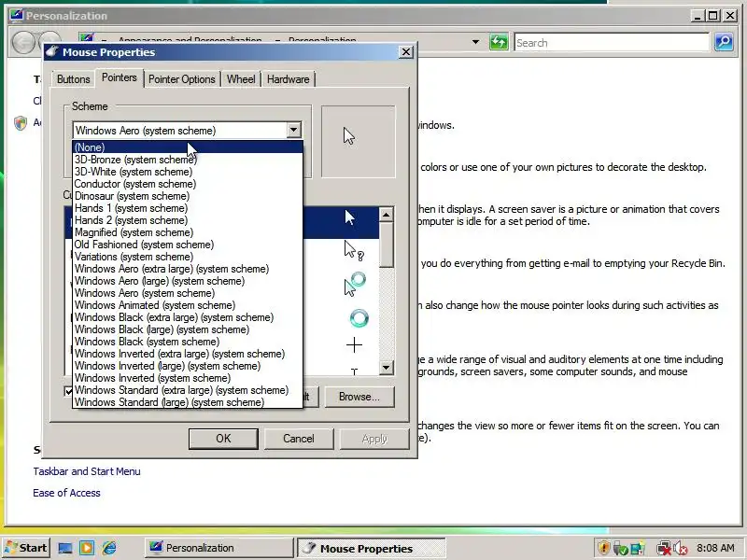Image resolution: width=747 pixels, height=560 pixels.
Task: Pick Hands 2 (system scheme)
Action: tap(188, 220)
